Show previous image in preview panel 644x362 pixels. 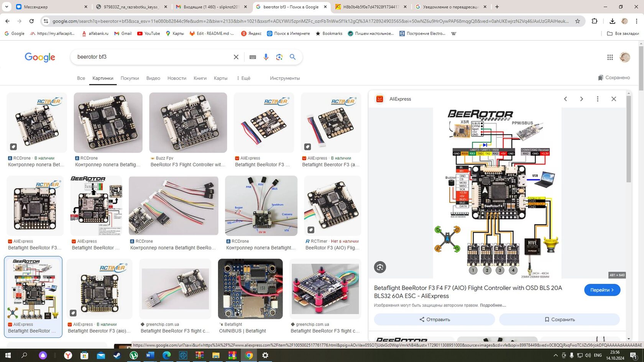[x=565, y=99]
